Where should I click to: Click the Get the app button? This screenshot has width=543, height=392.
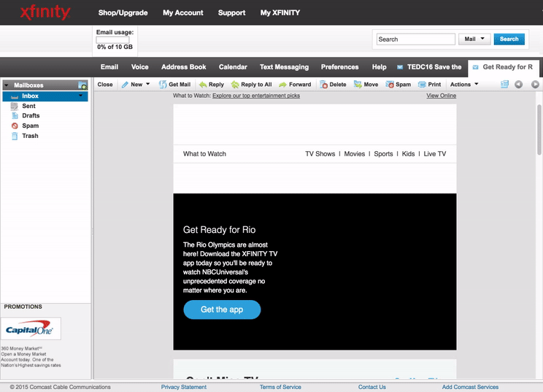coord(222,310)
